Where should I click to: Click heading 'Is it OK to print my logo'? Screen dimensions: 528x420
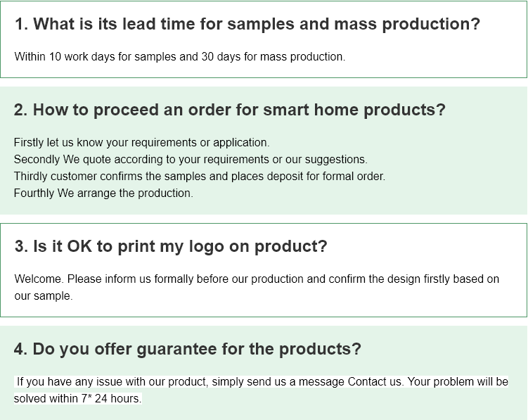(x=171, y=247)
